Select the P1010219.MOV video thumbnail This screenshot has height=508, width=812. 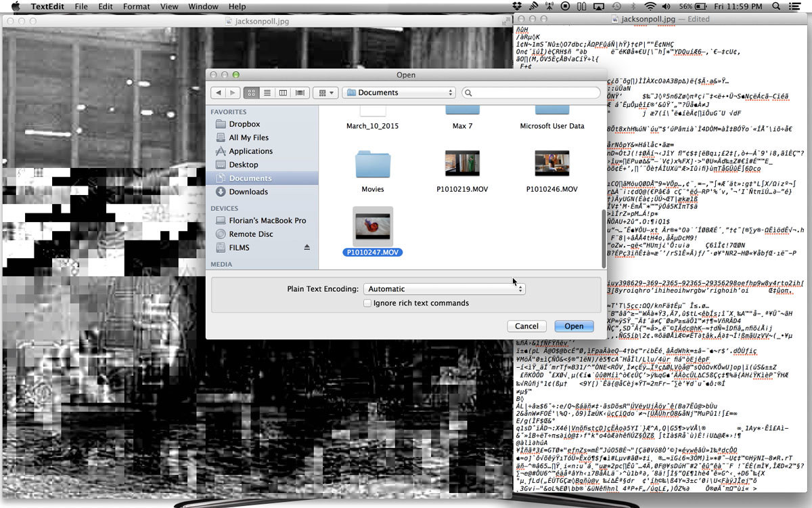tap(462, 164)
